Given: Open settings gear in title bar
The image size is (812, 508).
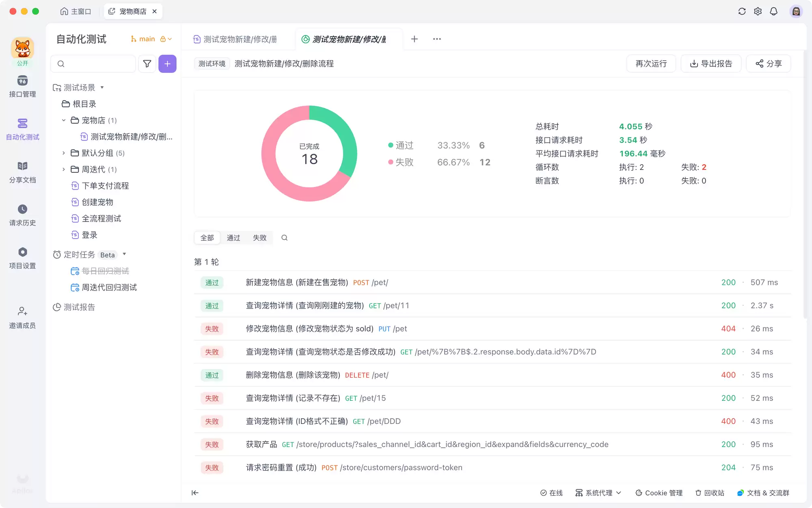Looking at the screenshot, I should pos(758,11).
